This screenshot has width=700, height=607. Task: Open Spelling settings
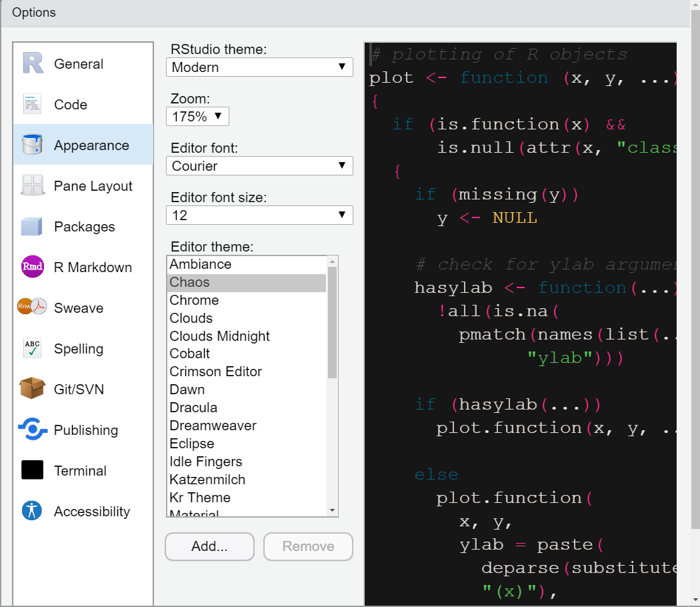83,348
